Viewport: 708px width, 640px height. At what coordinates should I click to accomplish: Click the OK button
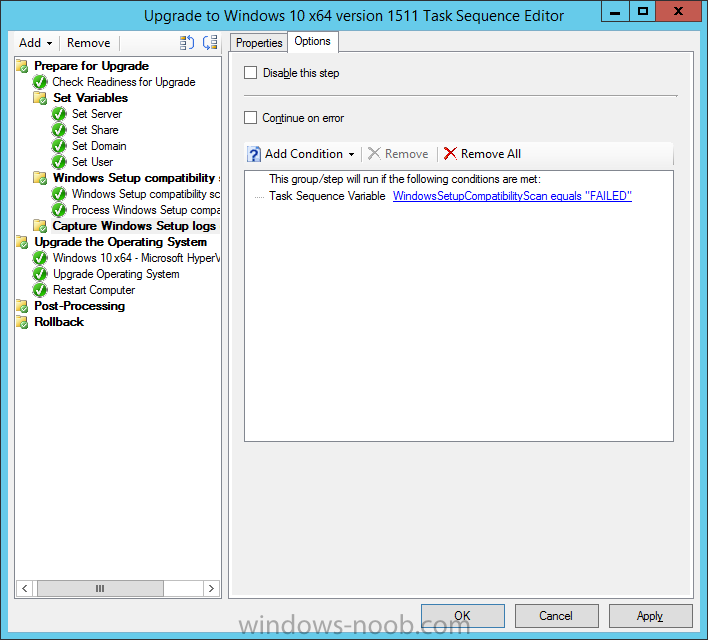point(462,616)
